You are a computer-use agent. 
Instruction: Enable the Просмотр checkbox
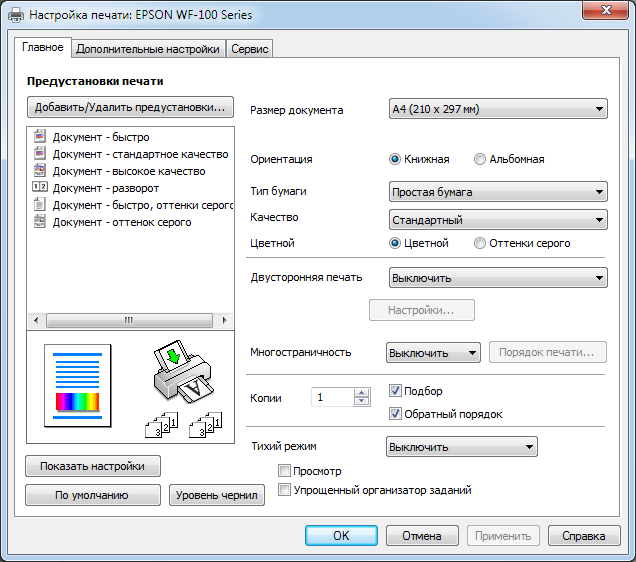coord(284,471)
